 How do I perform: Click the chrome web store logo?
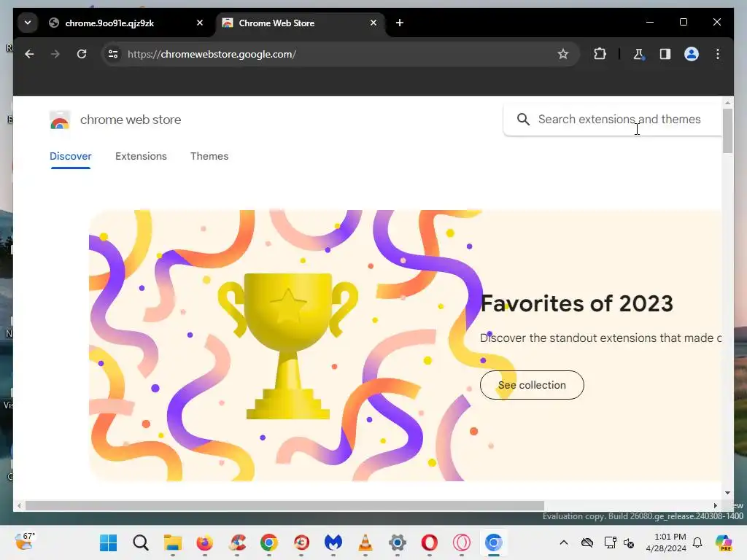(60, 120)
